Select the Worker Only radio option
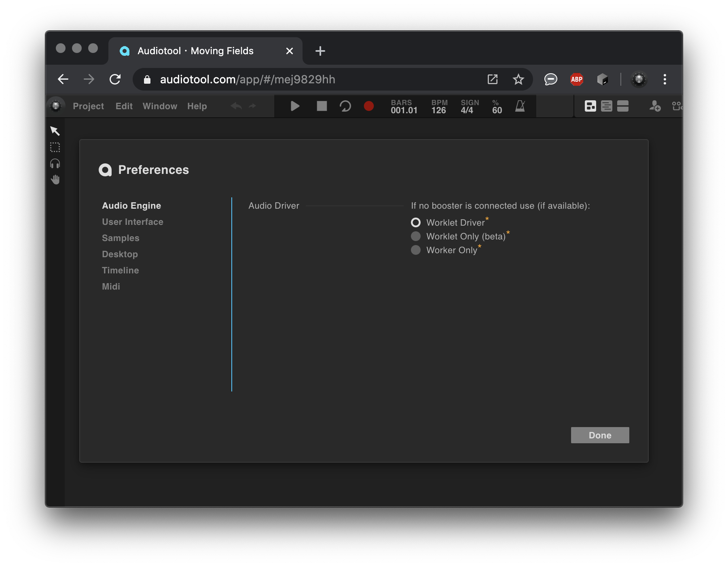 click(x=416, y=250)
